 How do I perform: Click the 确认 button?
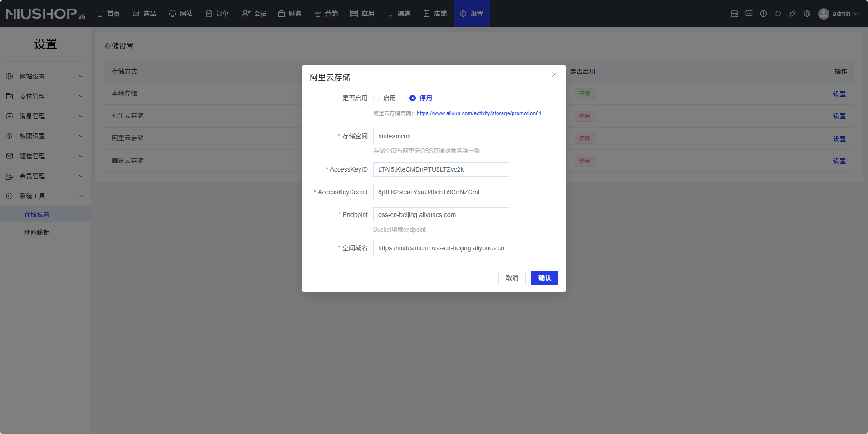pyautogui.click(x=544, y=278)
